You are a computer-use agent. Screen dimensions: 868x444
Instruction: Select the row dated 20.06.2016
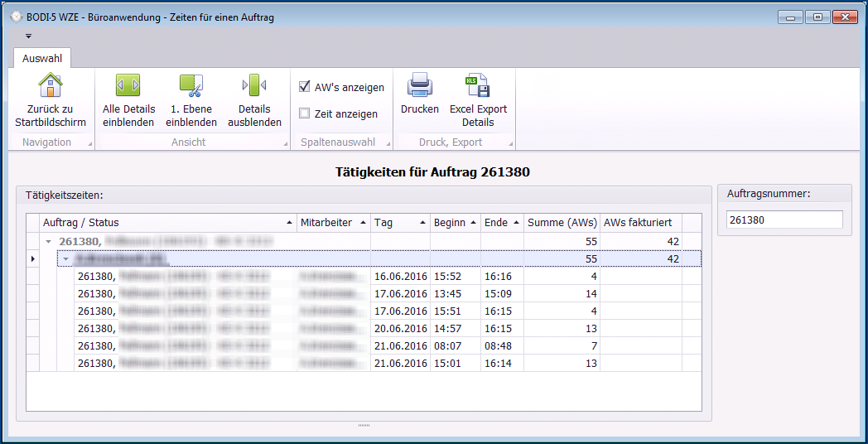pyautogui.click(x=400, y=329)
